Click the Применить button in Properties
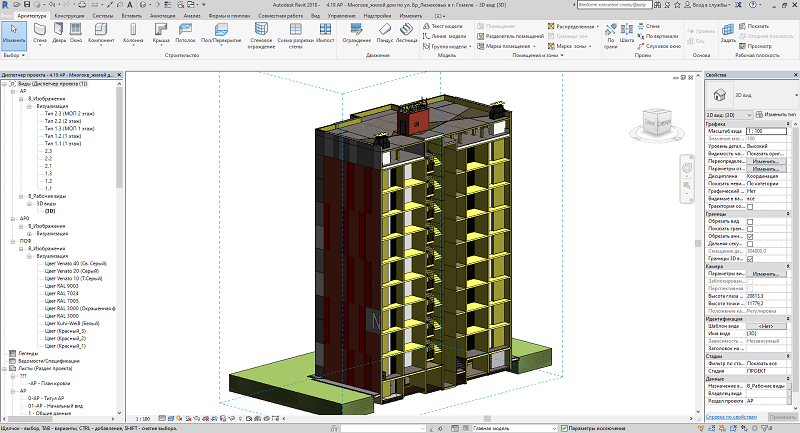 click(782, 417)
